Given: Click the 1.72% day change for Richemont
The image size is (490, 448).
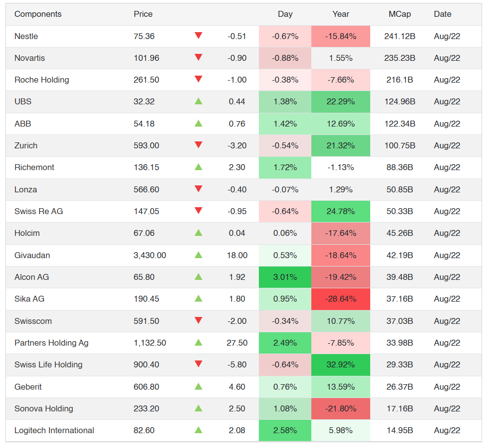Looking at the screenshot, I should 285,167.
